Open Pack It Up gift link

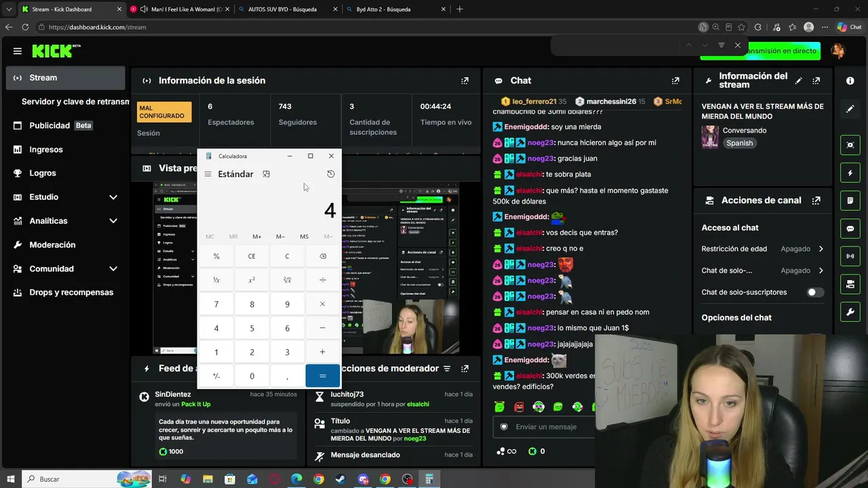tap(196, 405)
